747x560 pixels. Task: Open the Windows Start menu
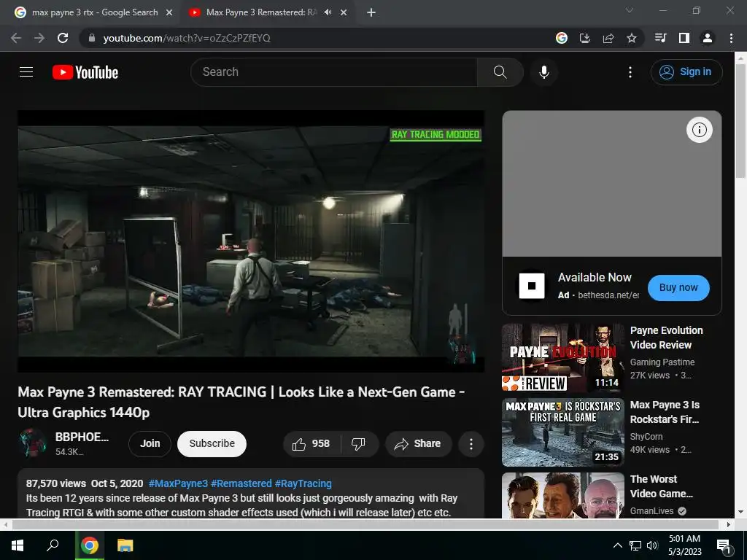point(18,545)
